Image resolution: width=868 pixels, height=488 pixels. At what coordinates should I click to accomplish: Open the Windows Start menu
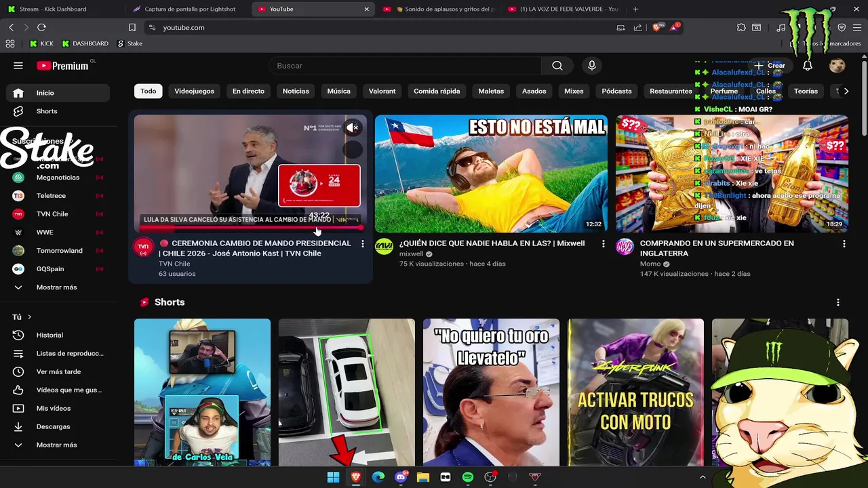(333, 477)
